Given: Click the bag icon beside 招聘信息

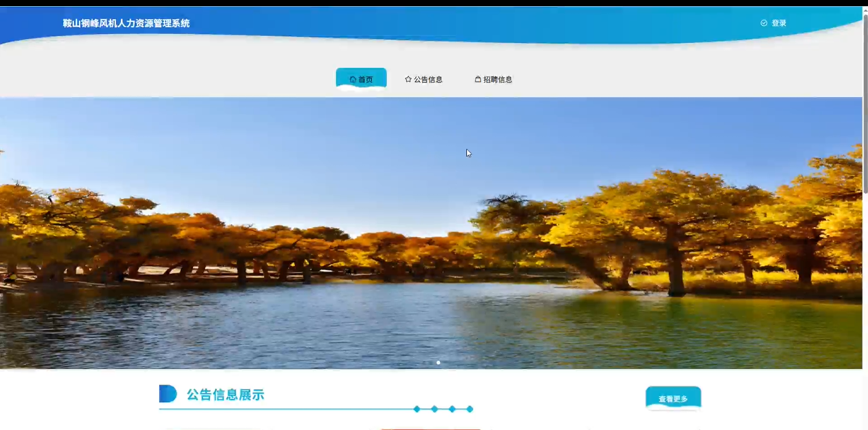Looking at the screenshot, I should click(478, 80).
